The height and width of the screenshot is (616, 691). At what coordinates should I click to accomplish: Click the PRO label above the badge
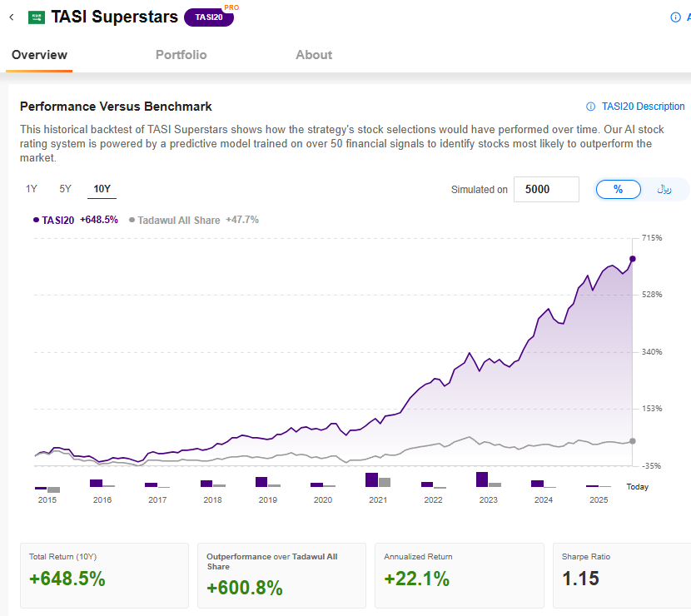231,7
